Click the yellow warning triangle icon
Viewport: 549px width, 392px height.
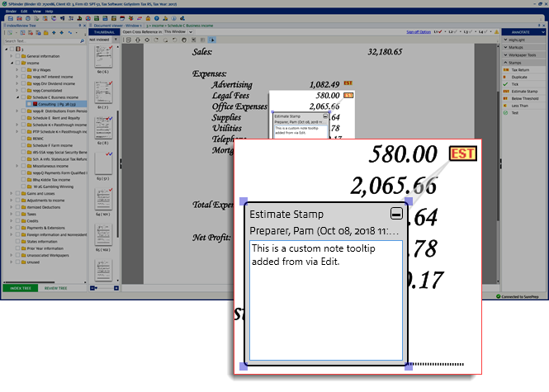(496, 32)
